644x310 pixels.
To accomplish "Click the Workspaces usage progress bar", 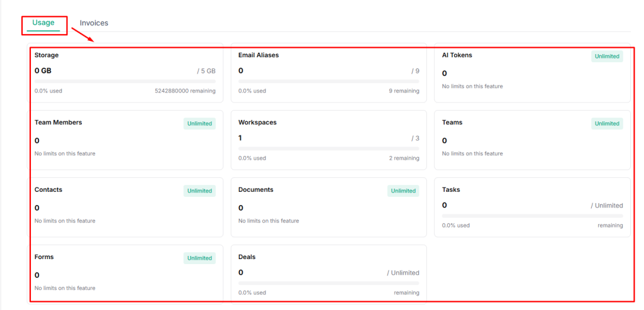I will [x=328, y=148].
